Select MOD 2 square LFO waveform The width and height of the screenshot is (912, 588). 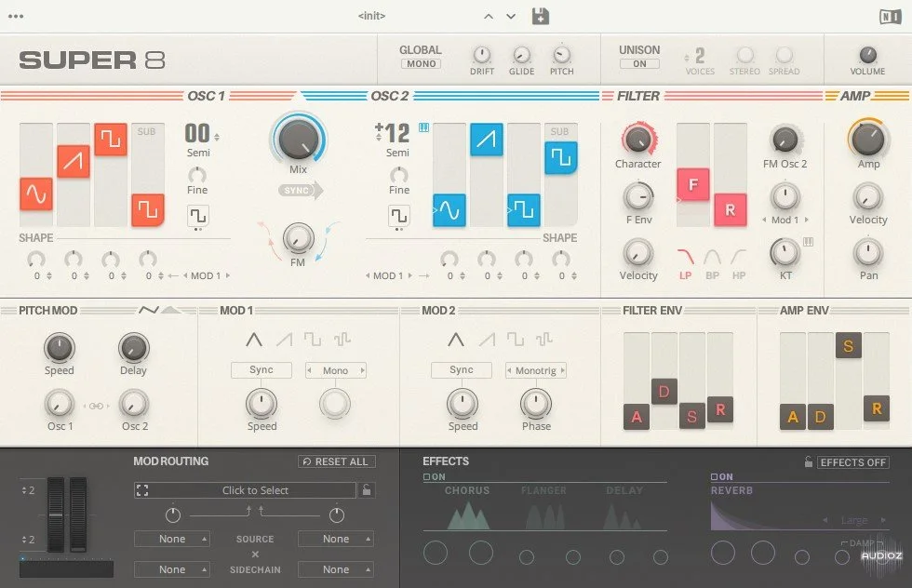(515, 339)
